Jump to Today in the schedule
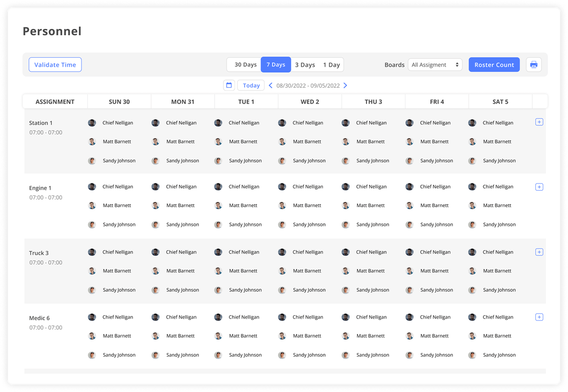Viewport: 568px width, 392px height. coord(251,85)
